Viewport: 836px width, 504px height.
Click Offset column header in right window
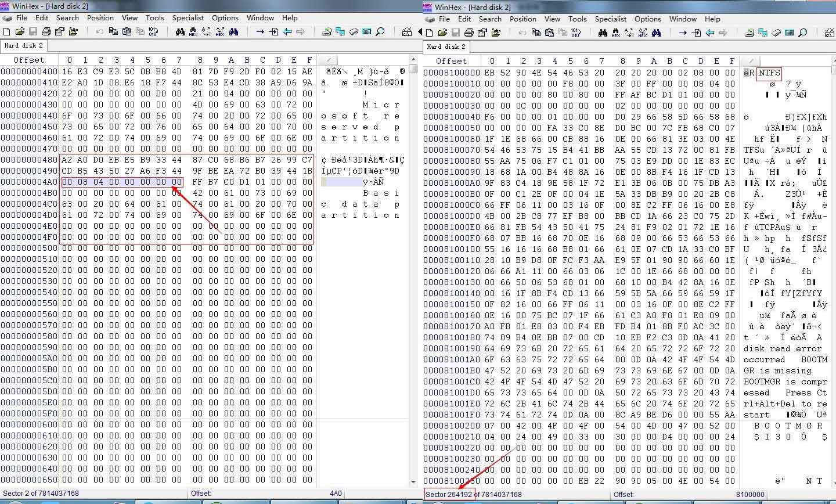pyautogui.click(x=452, y=61)
